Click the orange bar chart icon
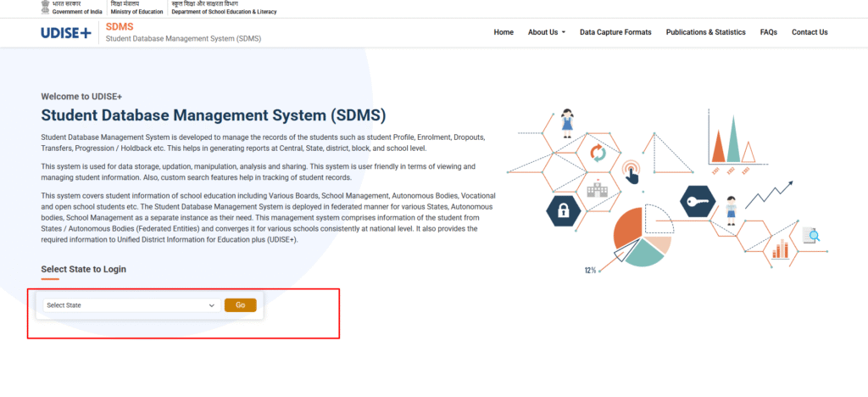 point(780,250)
